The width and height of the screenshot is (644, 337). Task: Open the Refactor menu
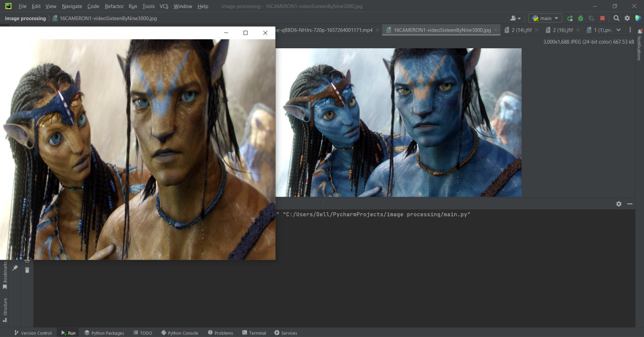pos(114,6)
